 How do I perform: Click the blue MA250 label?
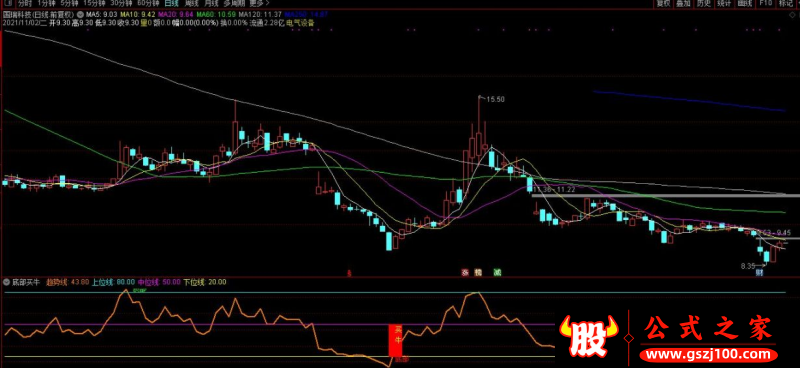tap(306, 14)
